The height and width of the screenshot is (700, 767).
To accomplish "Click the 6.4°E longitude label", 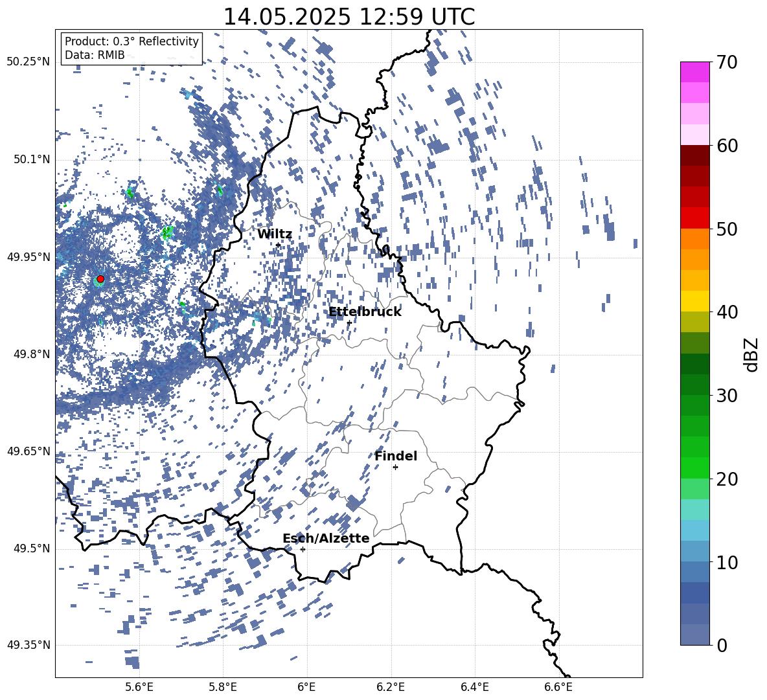I will coord(475,687).
